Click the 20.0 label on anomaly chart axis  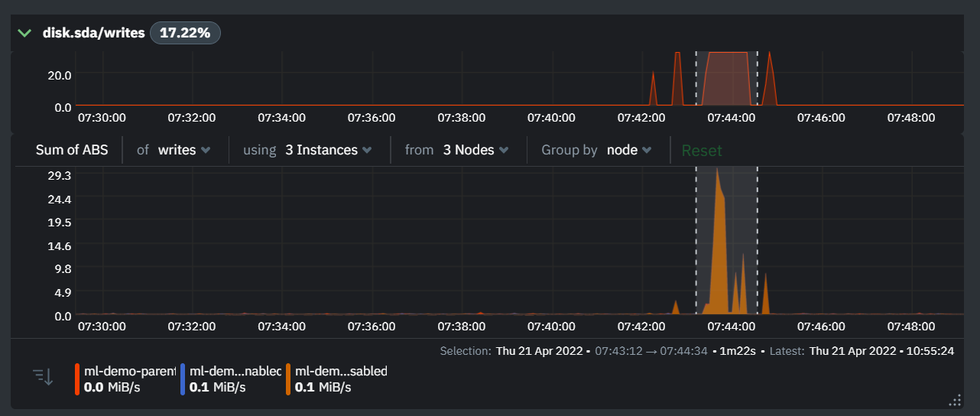[x=60, y=75]
